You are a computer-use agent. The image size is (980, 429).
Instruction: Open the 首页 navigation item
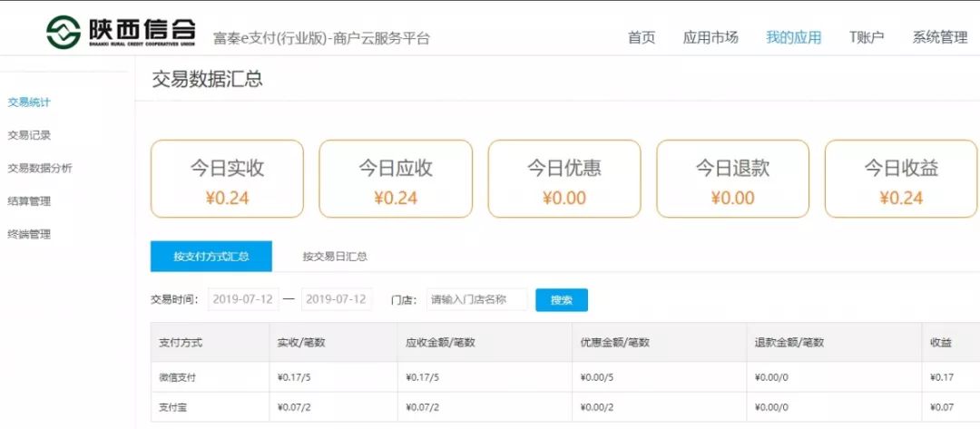(642, 37)
